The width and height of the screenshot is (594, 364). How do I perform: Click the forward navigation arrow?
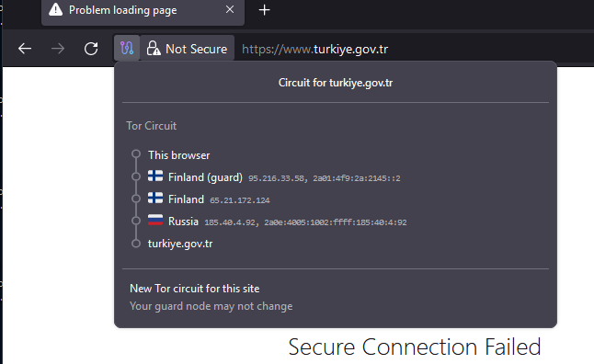(58, 49)
